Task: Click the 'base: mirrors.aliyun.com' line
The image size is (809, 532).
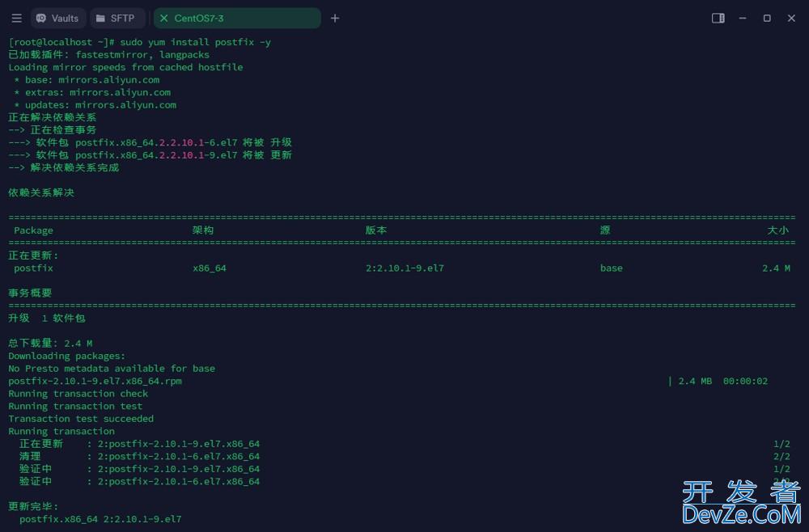Action: pyautogui.click(x=87, y=80)
